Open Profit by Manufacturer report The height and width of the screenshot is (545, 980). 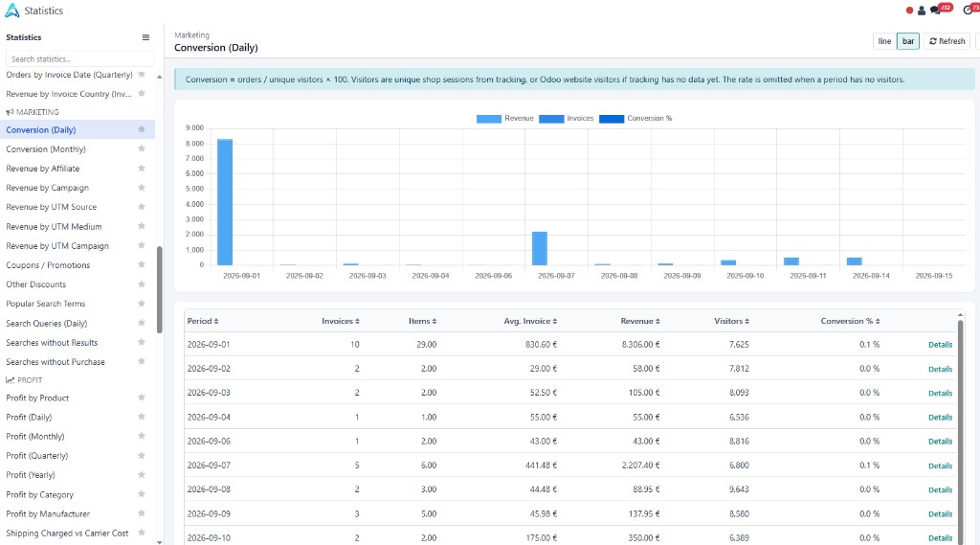pos(48,513)
